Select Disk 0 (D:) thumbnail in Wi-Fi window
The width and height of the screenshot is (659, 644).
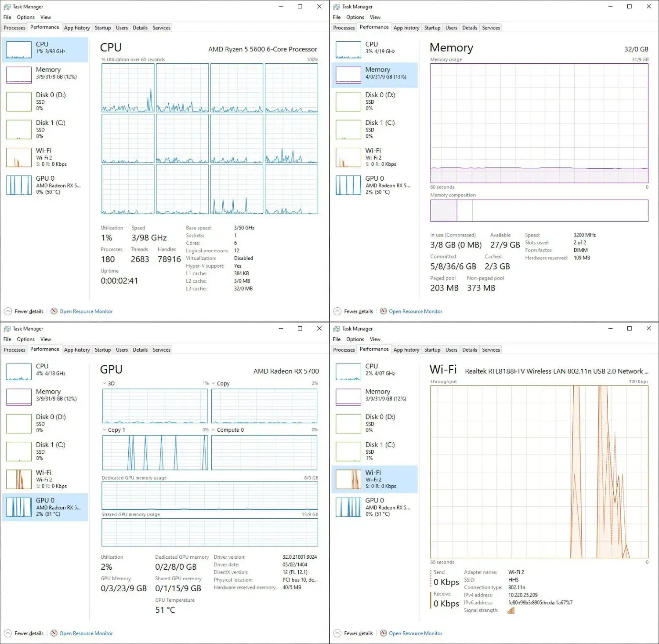point(348,424)
